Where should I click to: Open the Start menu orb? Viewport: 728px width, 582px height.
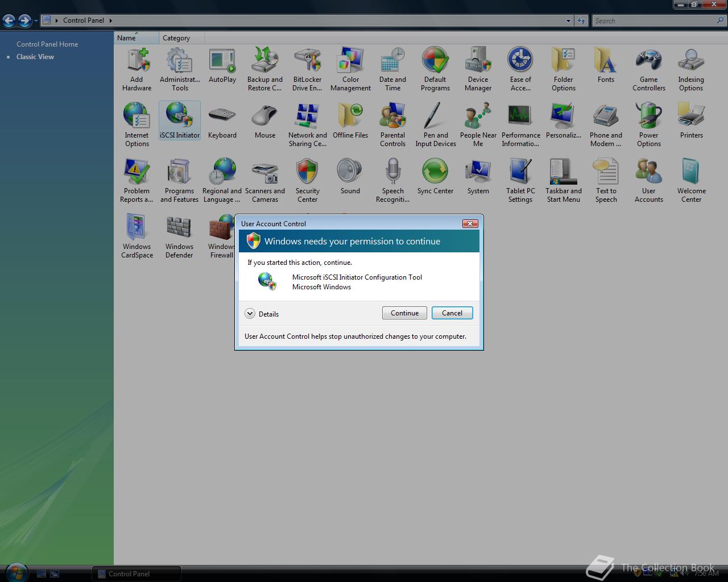pyautogui.click(x=16, y=572)
